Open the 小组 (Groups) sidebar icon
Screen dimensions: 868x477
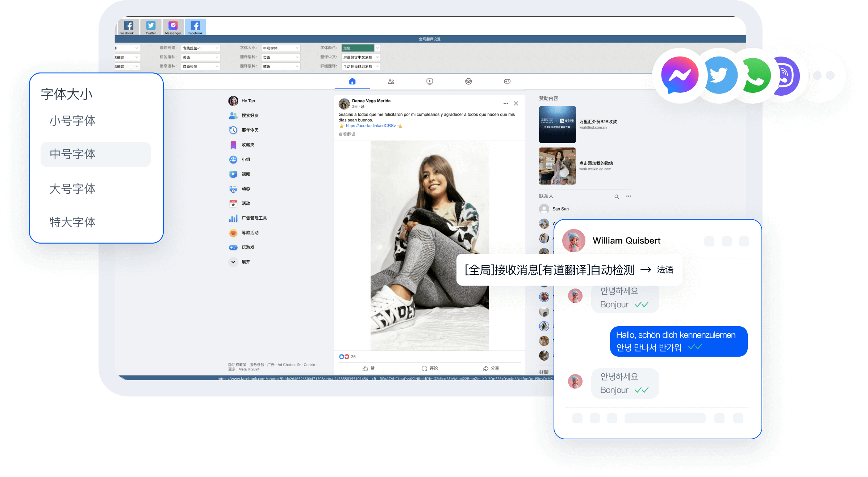233,159
